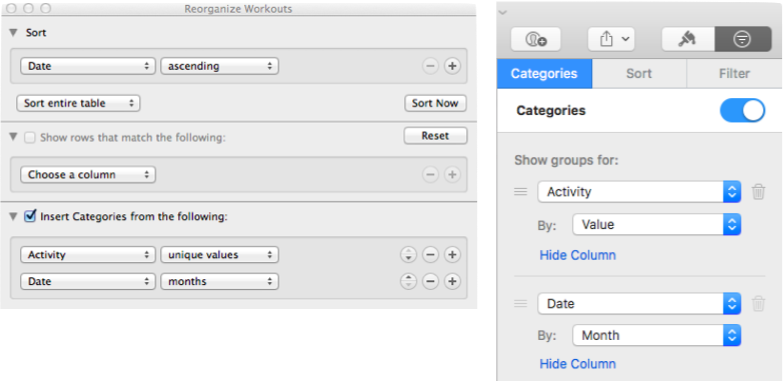Add a category after the Date months row
783x381 pixels.
coord(452,282)
